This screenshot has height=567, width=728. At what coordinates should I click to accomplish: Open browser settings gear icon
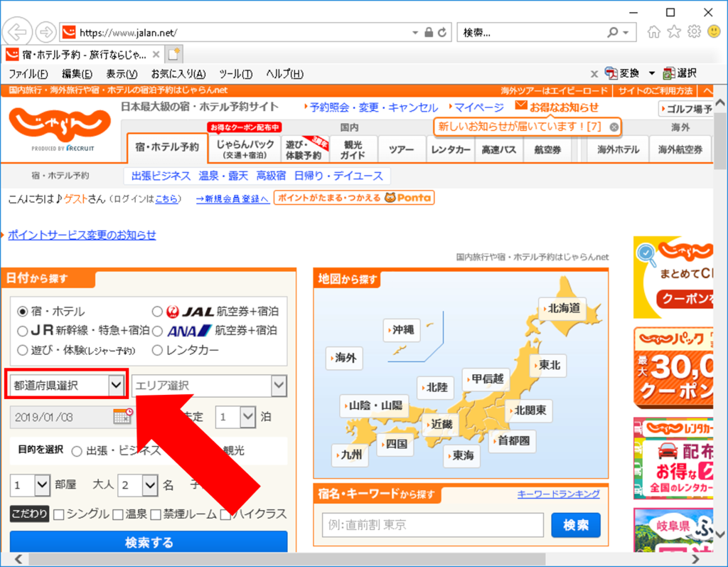(x=694, y=32)
